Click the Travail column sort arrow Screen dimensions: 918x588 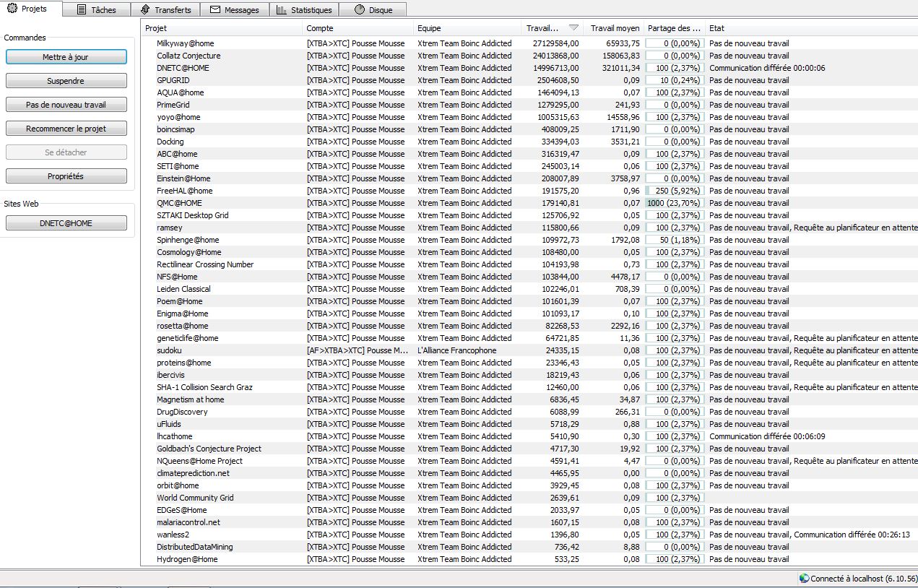point(573,28)
